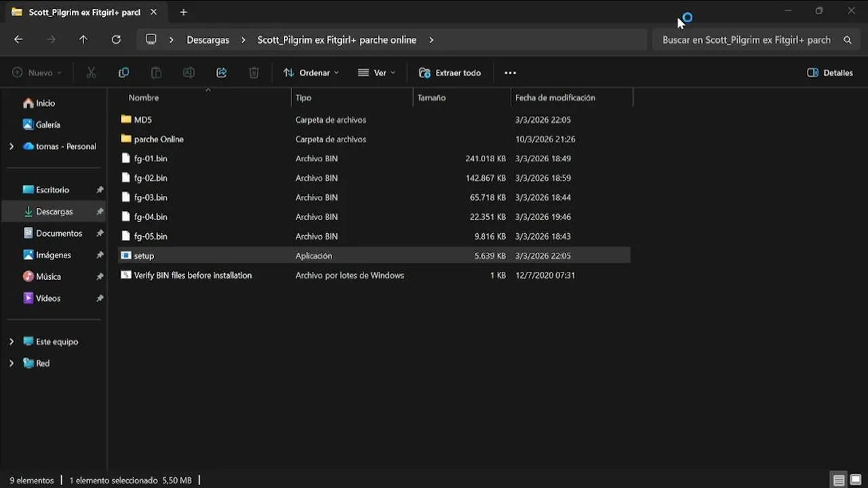The image size is (868, 488).
Task: Select the fg-02.bin file name
Action: [x=151, y=178]
